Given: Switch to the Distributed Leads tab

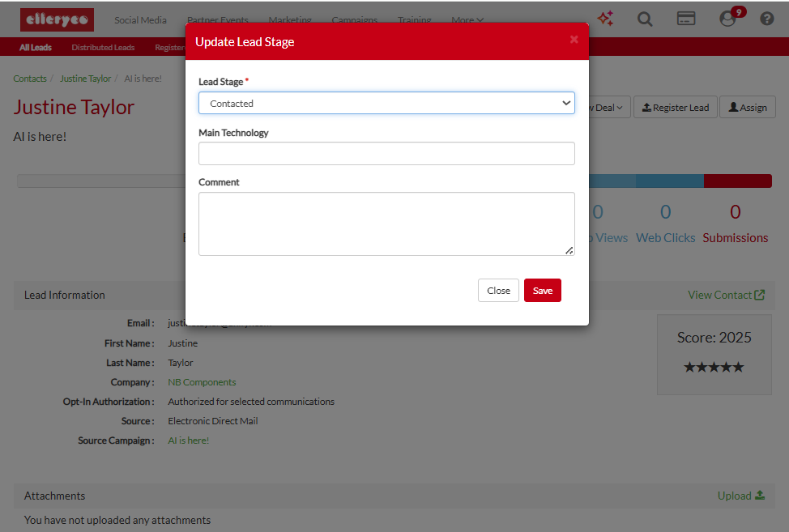Looking at the screenshot, I should [x=103, y=47].
